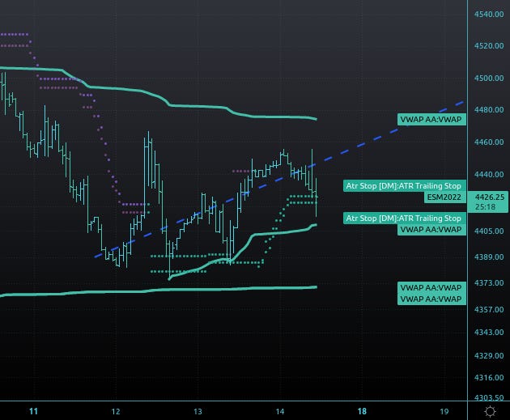Click the lower Atr Stop [DM]:ATR Trailing Stop label
The height and width of the screenshot is (420, 510).
click(x=404, y=218)
